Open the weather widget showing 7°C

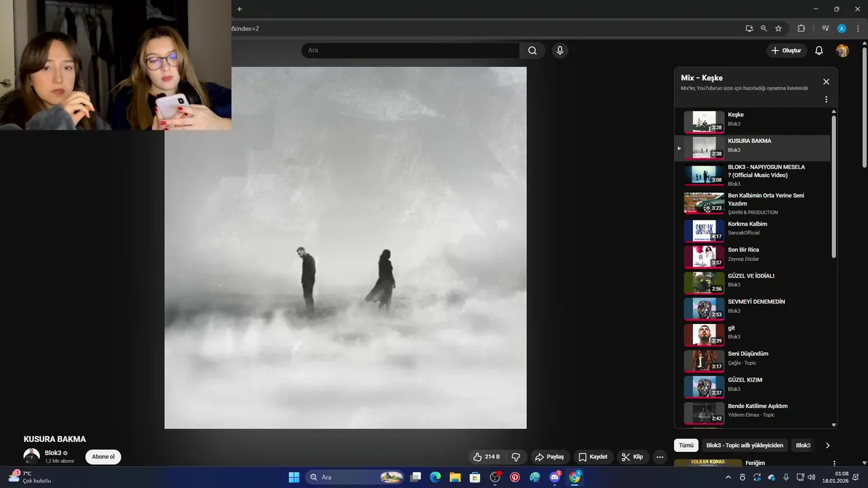pos(30,477)
